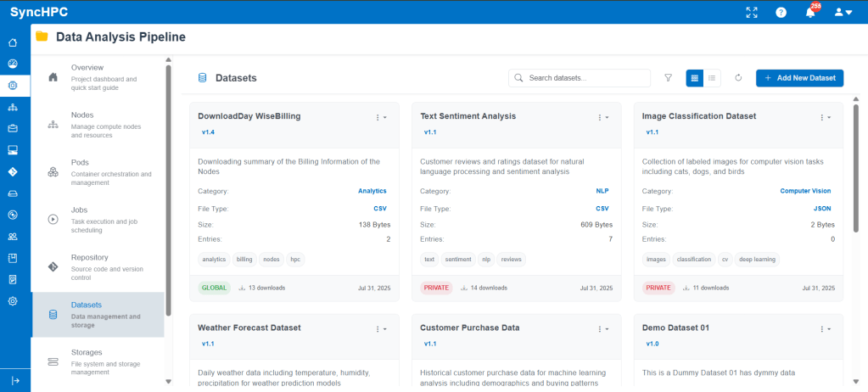Switch to grid view
This screenshot has height=392, width=868.
(x=695, y=78)
